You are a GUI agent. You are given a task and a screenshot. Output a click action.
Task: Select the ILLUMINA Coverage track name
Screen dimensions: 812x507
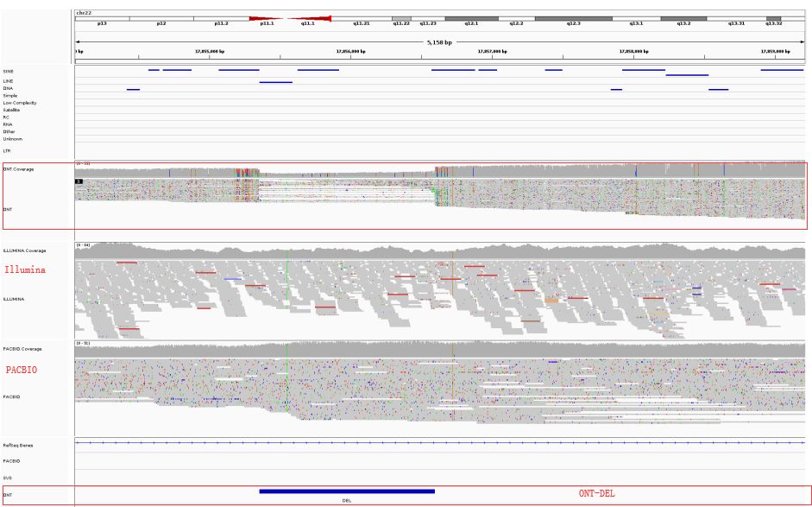(x=24, y=250)
